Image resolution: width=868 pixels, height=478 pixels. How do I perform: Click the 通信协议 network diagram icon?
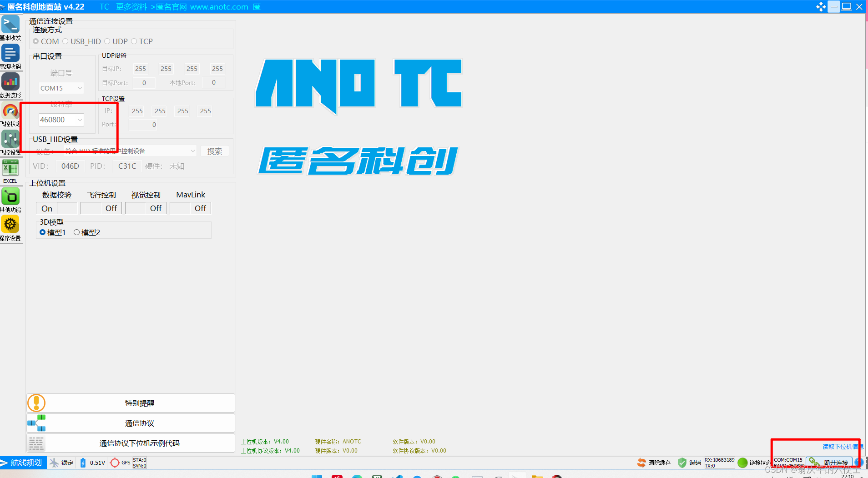tap(36, 423)
